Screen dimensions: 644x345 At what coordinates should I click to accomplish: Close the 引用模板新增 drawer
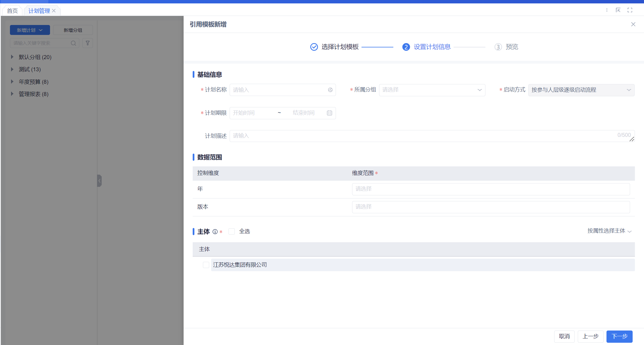coord(633,24)
